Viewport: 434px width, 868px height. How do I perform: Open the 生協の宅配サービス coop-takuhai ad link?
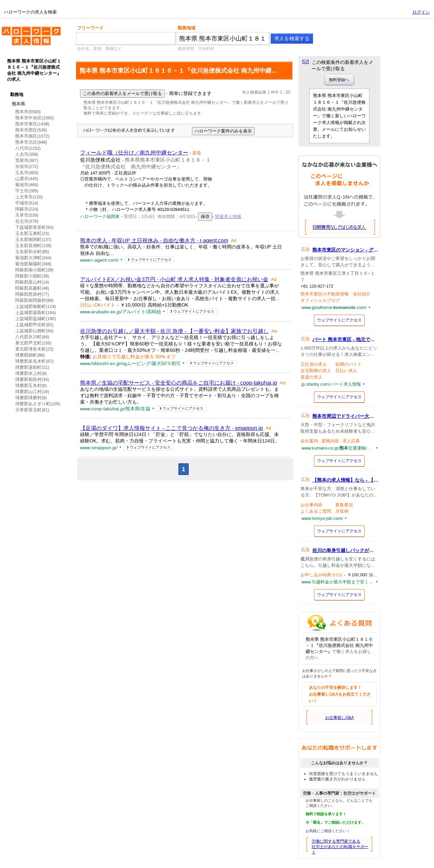point(178,383)
